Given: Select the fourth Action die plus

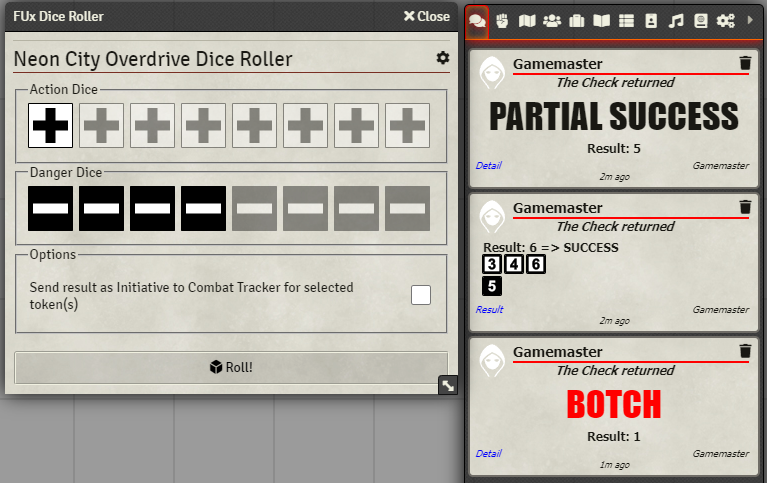Looking at the screenshot, I should point(203,125).
